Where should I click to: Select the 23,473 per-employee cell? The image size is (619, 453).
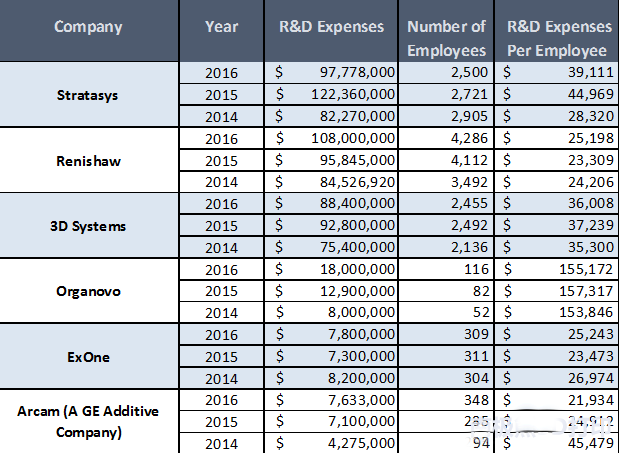pos(557,357)
